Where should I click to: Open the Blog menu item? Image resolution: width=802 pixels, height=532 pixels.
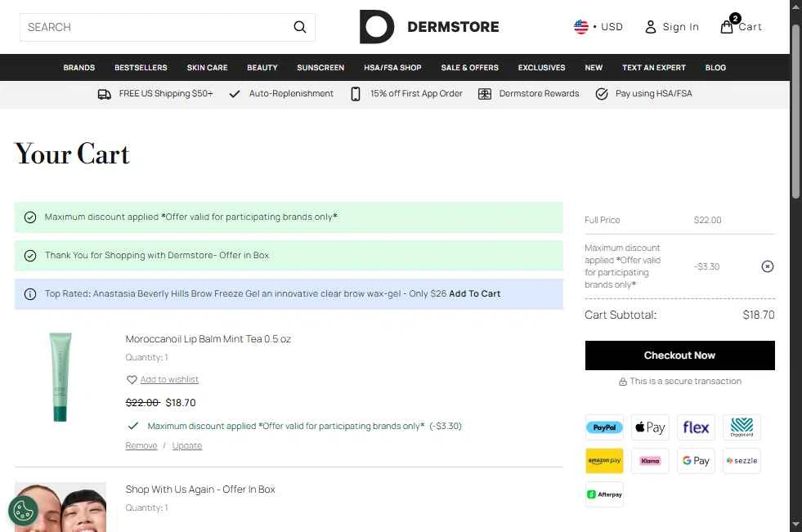(715, 68)
